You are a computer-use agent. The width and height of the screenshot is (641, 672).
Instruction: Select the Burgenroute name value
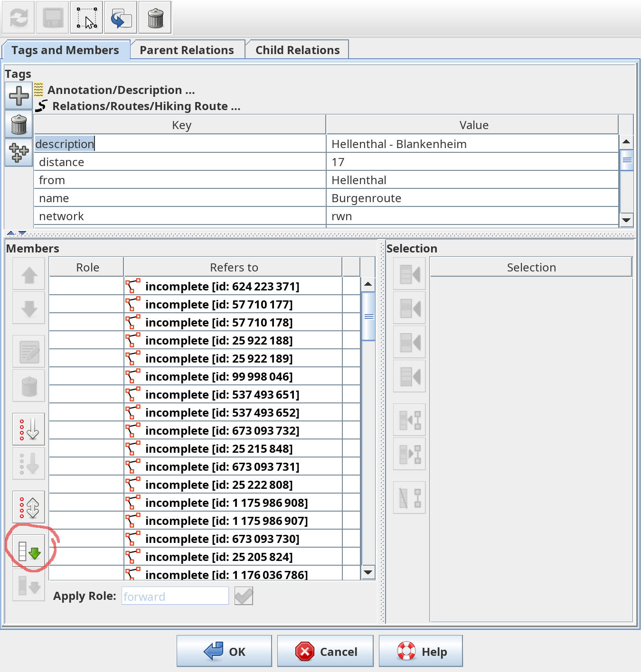472,198
